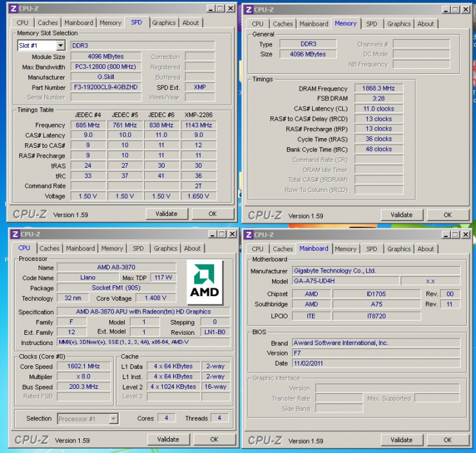This screenshot has height=453, width=476.
Task: Open the CPU-Z icon in the Memory window title bar
Action: (249, 10)
